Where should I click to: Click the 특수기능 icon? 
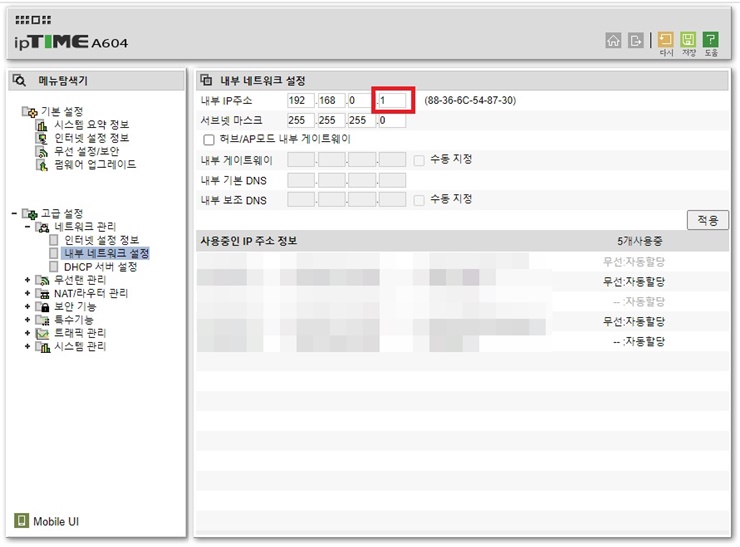(x=42, y=320)
